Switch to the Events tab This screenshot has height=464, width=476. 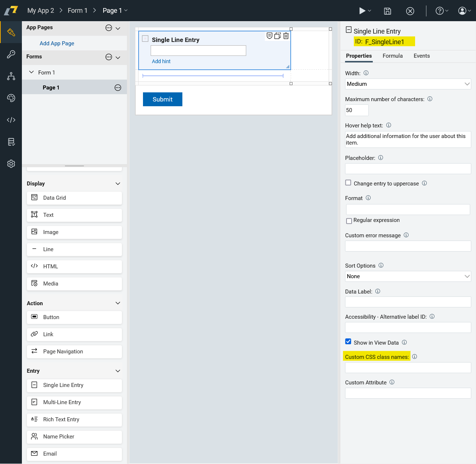click(x=421, y=56)
